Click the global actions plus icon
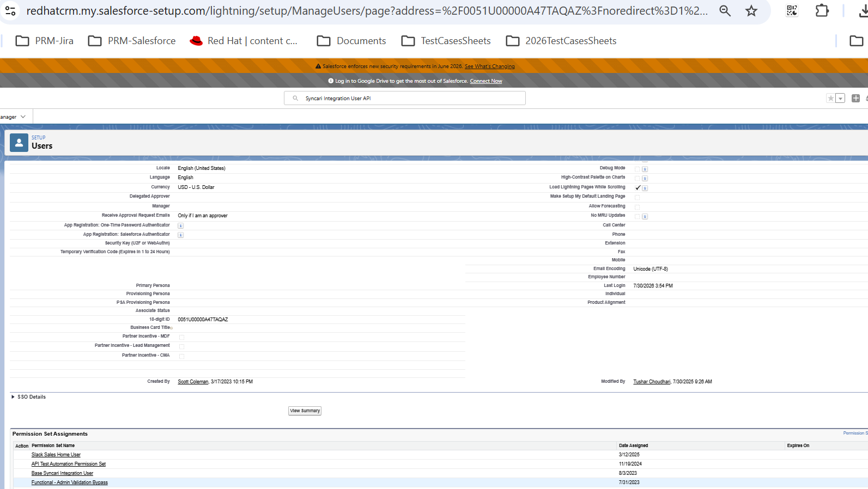 click(855, 99)
